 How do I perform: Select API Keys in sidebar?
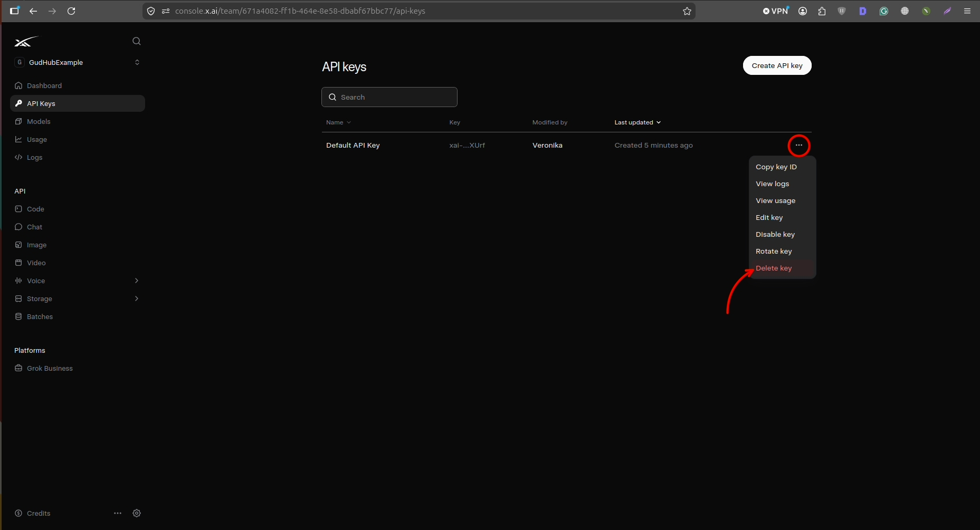pyautogui.click(x=78, y=103)
